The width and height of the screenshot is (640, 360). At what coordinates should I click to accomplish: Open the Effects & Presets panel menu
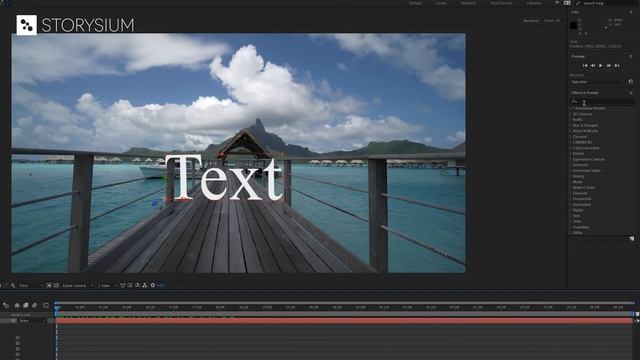point(631,93)
